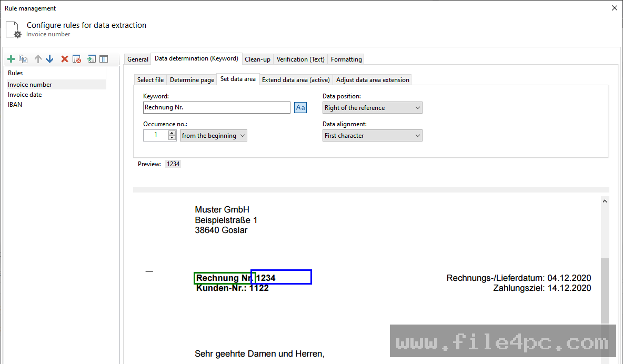Click the import rules icon with green arrow
The image size is (623, 364).
[92, 59]
